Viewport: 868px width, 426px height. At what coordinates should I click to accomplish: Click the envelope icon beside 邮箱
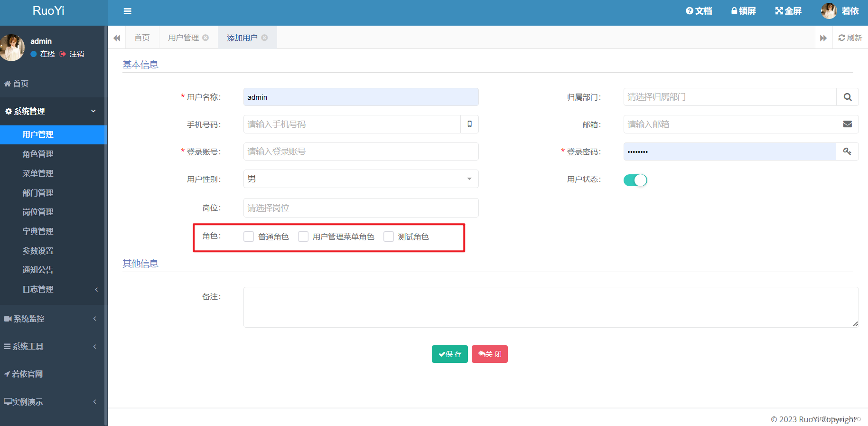(x=848, y=124)
